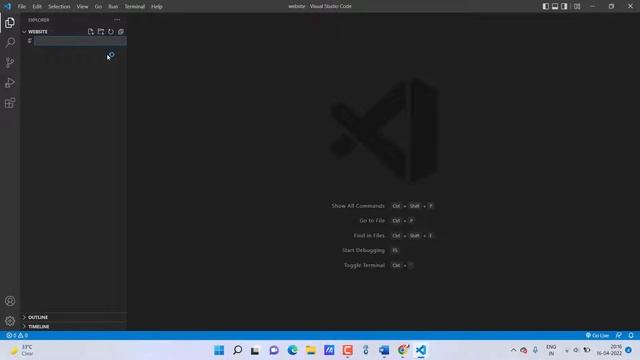Open the Terminal menu
This screenshot has height=360, width=640.
pos(135,6)
